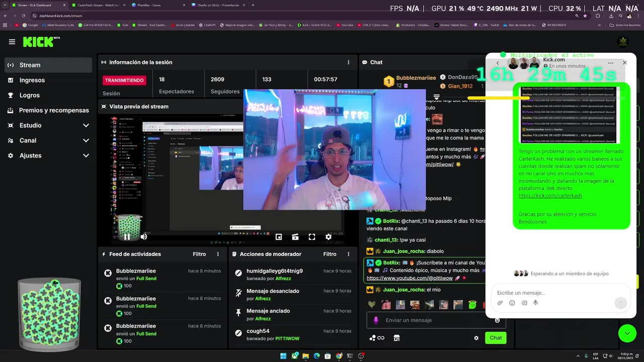Open Filtro in Feed de actividades
This screenshot has width=644, height=362.
[x=199, y=254]
